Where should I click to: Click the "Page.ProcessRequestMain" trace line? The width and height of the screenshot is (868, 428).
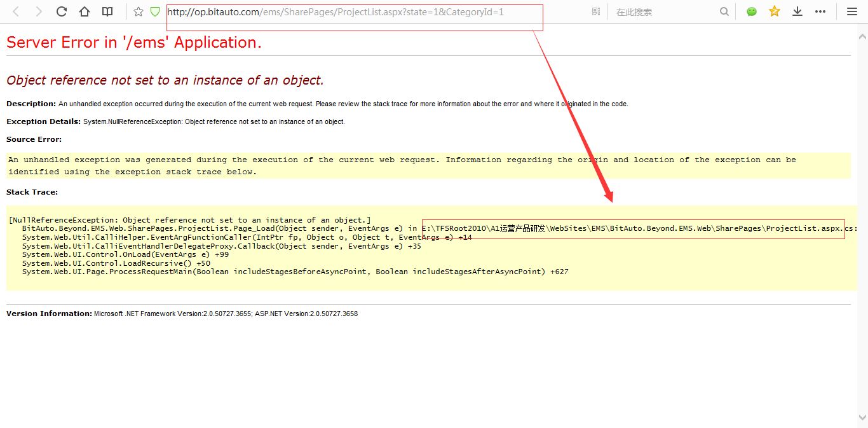point(295,272)
